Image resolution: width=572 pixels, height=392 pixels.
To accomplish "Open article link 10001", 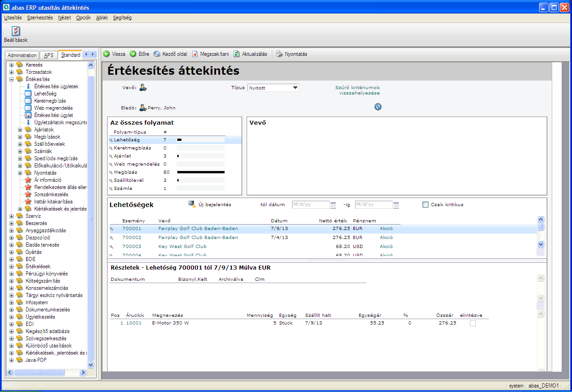I will tap(134, 323).
